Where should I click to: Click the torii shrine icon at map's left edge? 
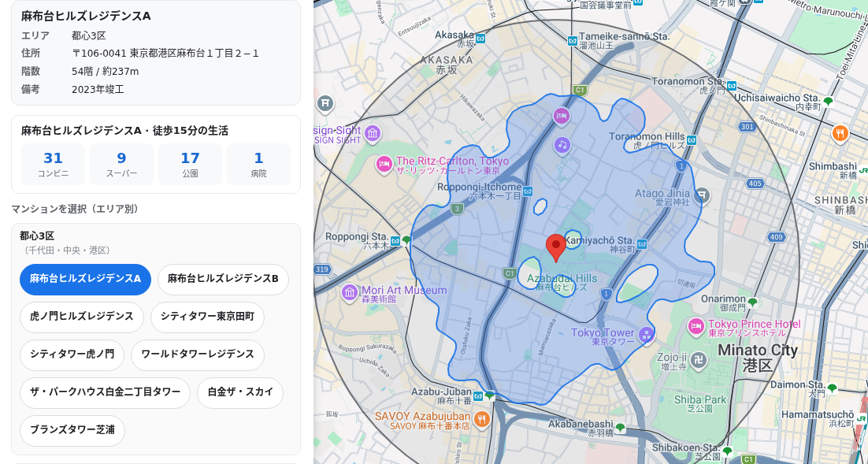pyautogui.click(x=325, y=103)
